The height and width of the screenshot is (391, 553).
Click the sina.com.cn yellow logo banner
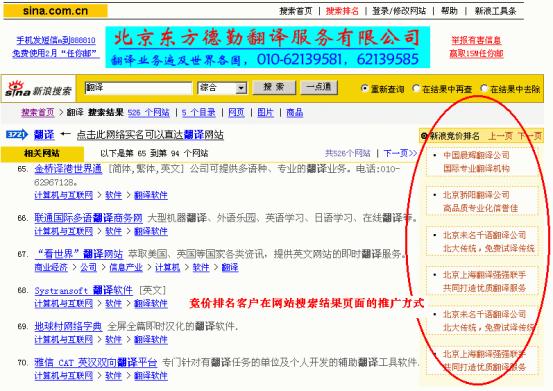click(x=55, y=11)
